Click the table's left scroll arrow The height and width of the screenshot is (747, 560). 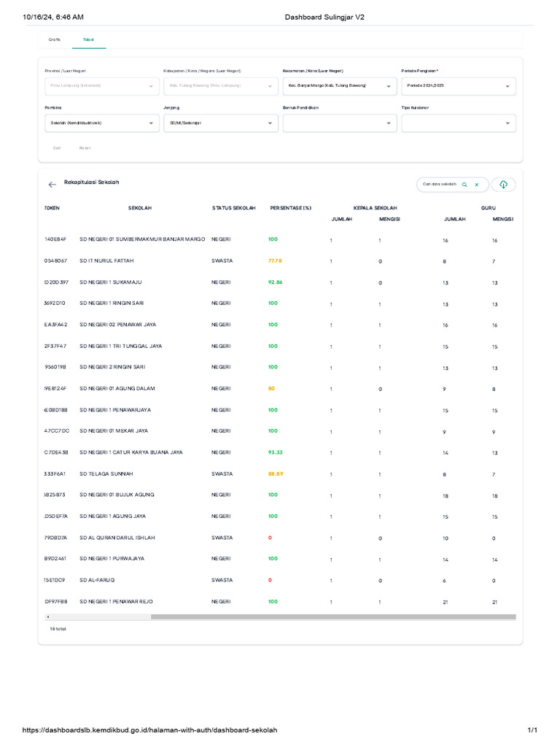[x=48, y=617]
